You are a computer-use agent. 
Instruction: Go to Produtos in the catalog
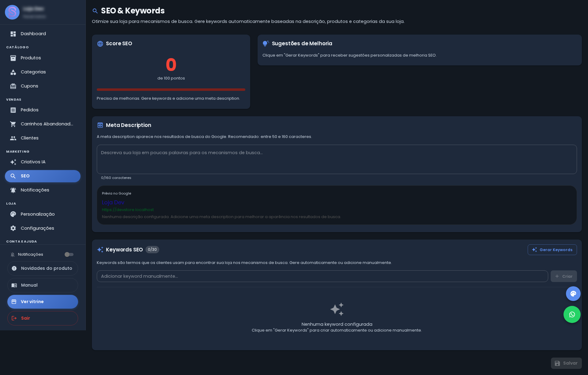click(x=43, y=58)
